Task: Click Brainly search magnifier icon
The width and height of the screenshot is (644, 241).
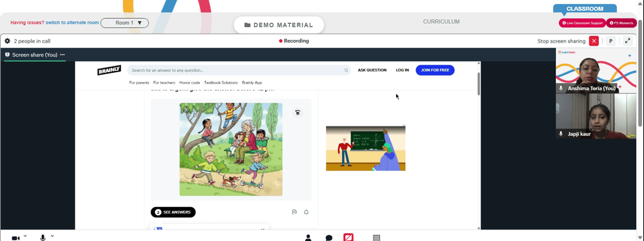Action: 346,70
